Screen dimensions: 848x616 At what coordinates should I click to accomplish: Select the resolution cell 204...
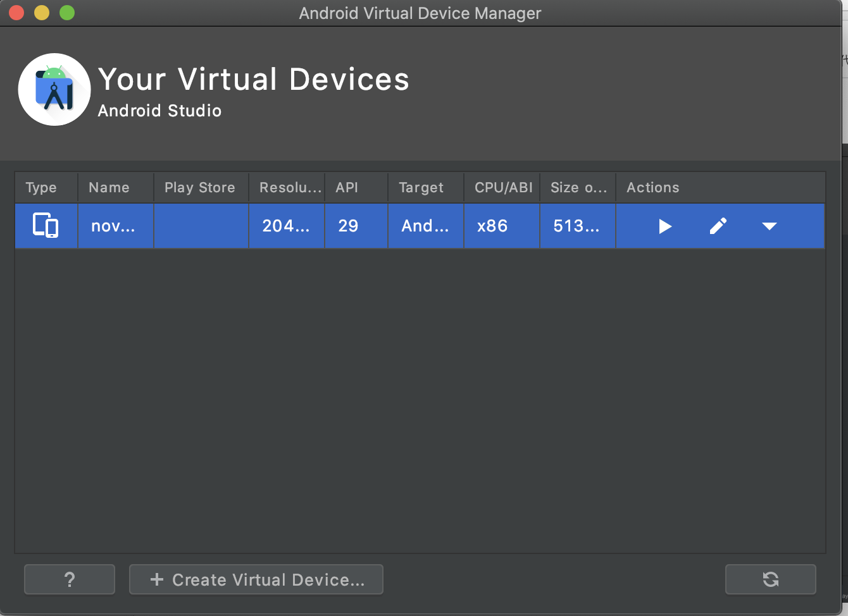(287, 226)
